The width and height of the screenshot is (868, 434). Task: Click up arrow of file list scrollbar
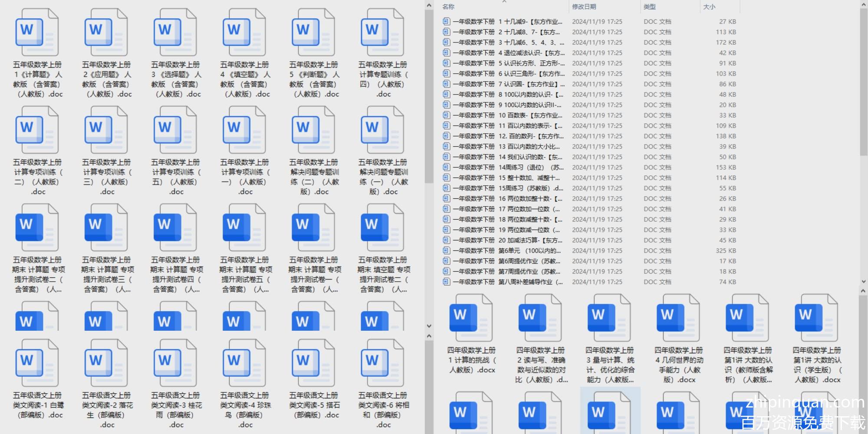[863, 5]
